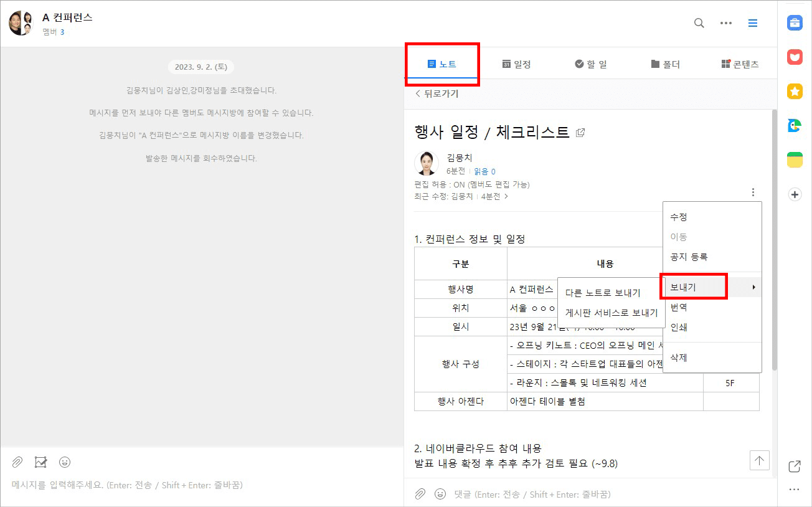
Task: Expand the 보내기 submenu arrow
Action: tap(755, 287)
